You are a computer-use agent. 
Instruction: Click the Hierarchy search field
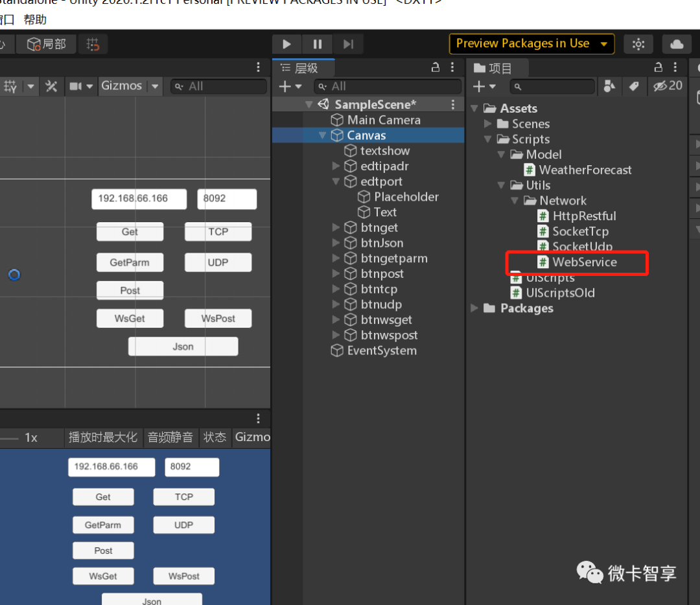tap(388, 87)
